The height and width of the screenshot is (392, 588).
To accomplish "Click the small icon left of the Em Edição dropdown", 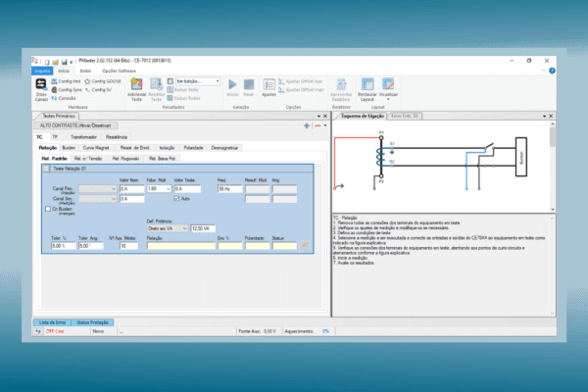I will point(170,81).
